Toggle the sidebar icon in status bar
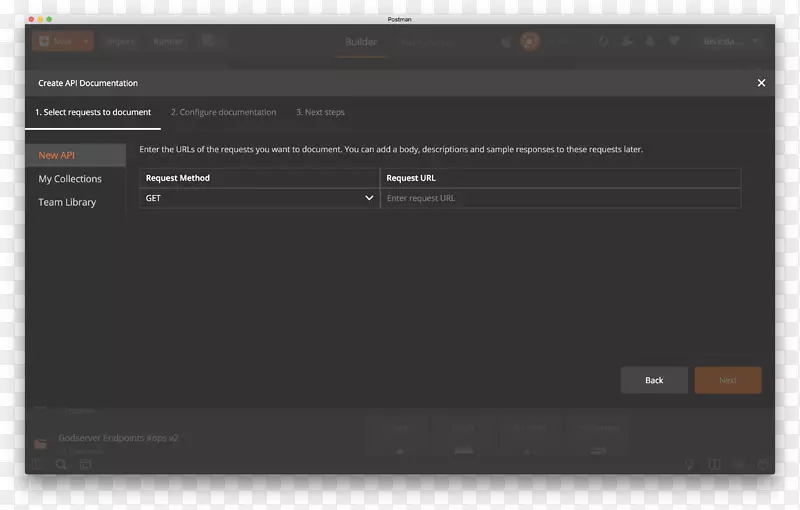This screenshot has width=800, height=510. click(x=37, y=465)
